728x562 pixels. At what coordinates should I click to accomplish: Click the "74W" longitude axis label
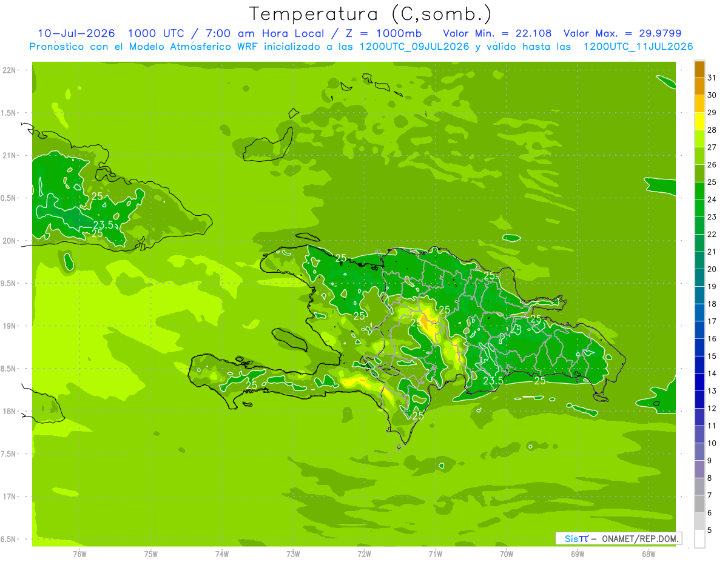222,554
